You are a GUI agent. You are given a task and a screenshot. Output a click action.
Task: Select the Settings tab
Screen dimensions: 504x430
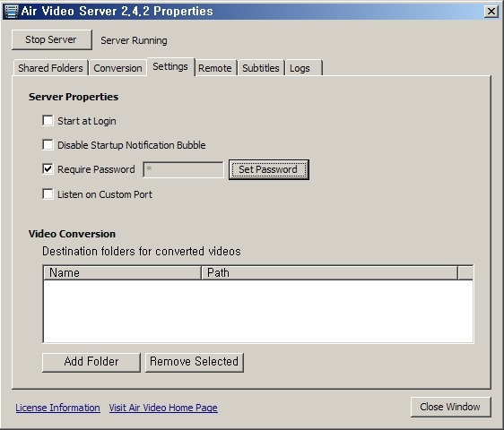[x=170, y=66]
